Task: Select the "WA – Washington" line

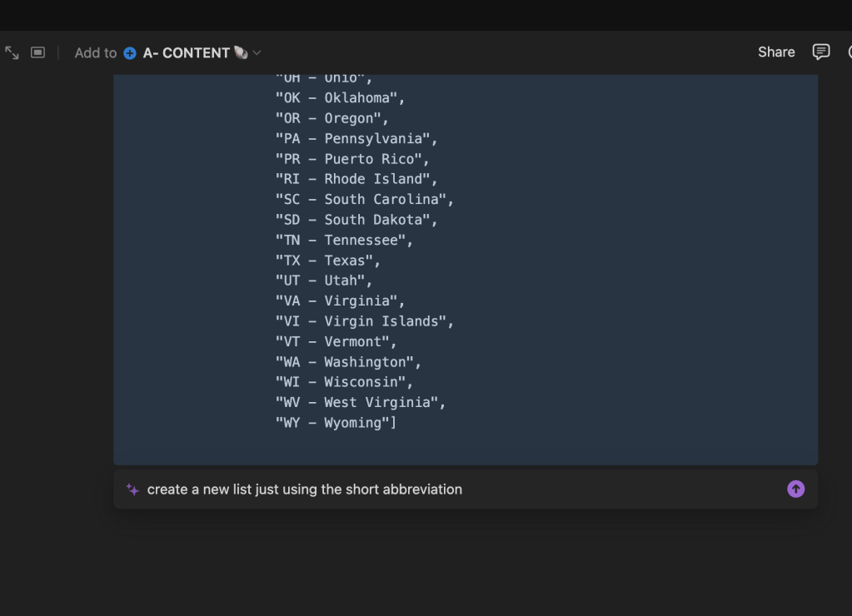Action: [348, 362]
